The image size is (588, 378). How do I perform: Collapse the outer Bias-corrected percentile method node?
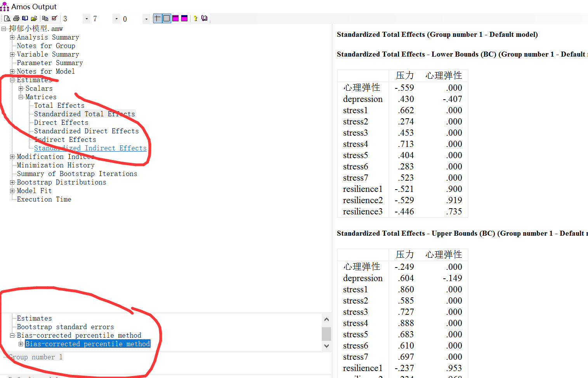pyautogui.click(x=12, y=335)
